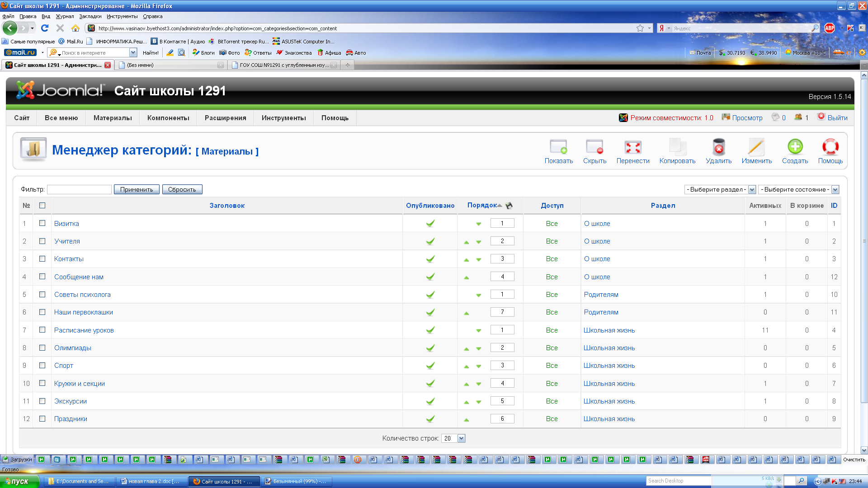This screenshot has width=868, height=488.
Task: Check the box for Визитка row
Action: coord(42,223)
